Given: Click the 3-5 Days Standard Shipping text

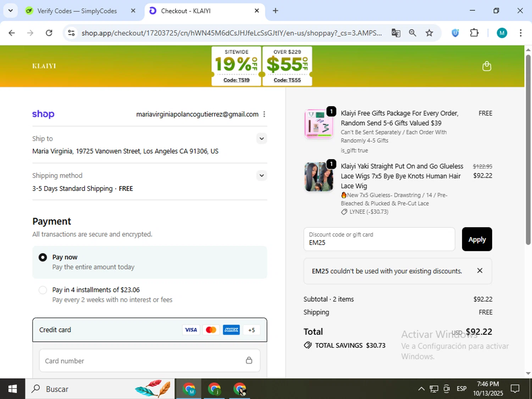Looking at the screenshot, I should [x=72, y=188].
